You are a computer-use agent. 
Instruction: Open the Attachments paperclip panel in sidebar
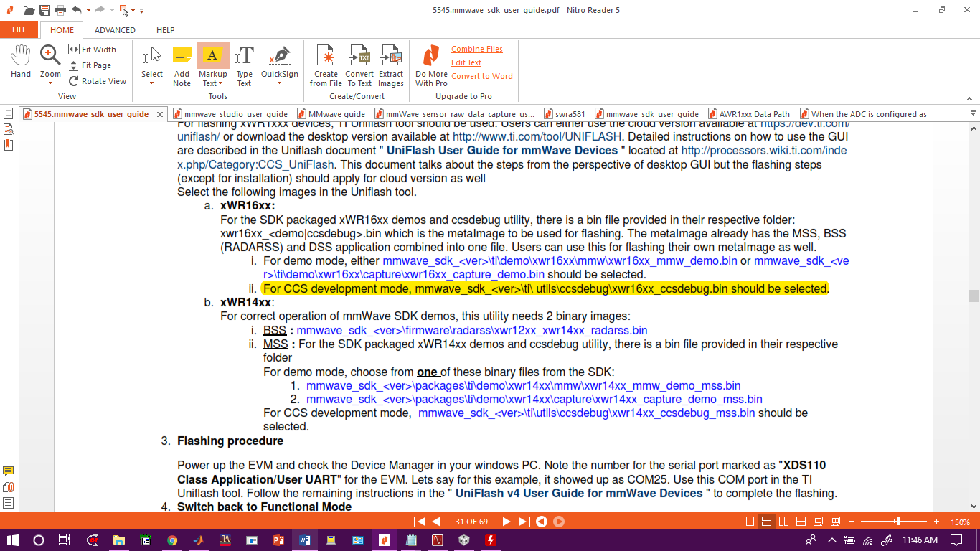point(8,487)
